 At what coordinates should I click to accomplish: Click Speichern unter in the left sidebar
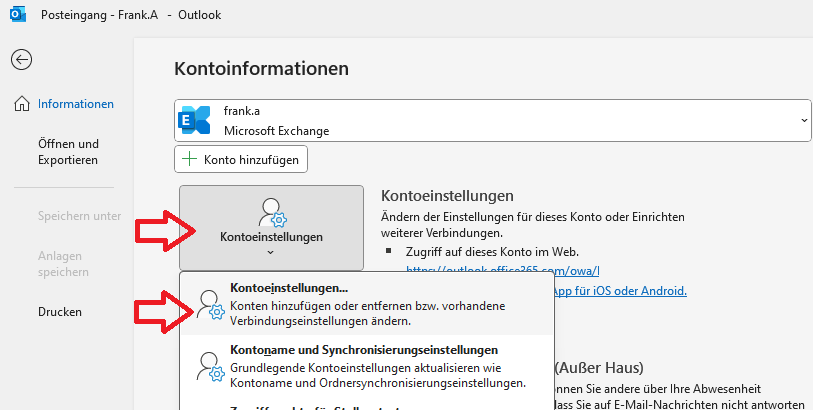pos(79,216)
